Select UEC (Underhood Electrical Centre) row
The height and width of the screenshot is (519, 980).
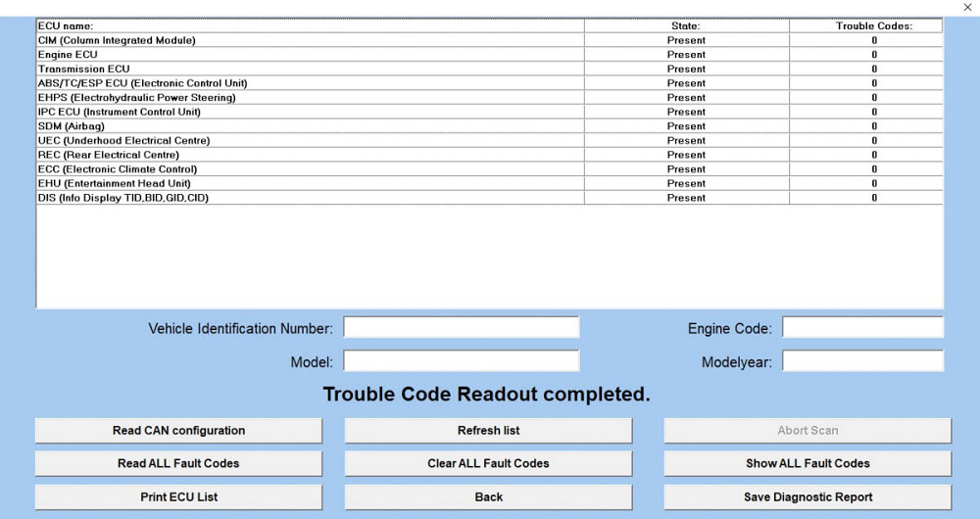coord(489,141)
